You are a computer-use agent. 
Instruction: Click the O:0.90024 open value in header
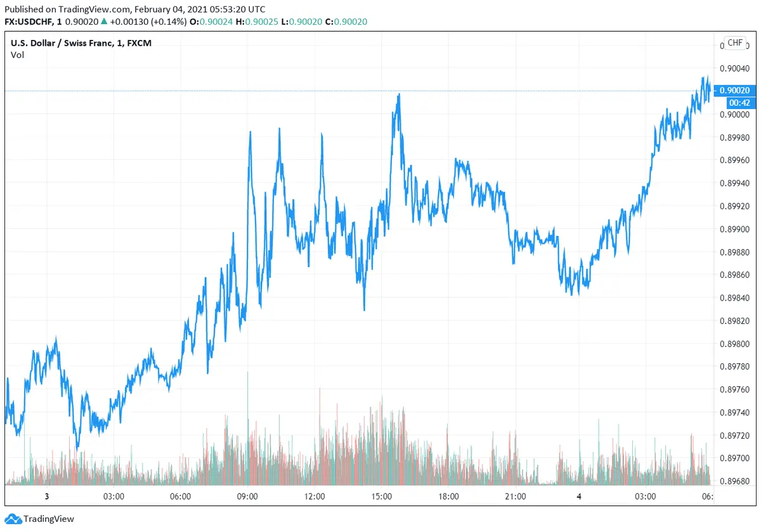216,22
